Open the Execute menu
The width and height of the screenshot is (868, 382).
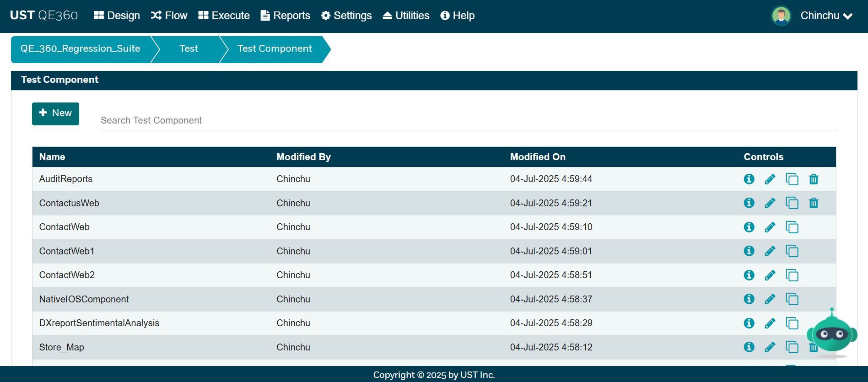tap(224, 16)
